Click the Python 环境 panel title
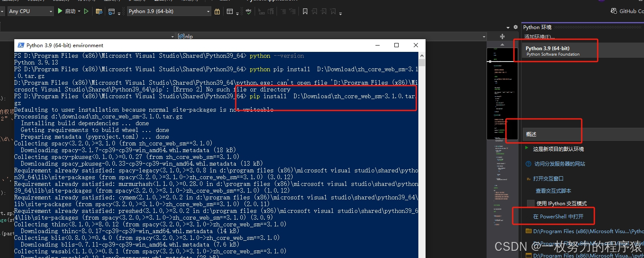 538,27
